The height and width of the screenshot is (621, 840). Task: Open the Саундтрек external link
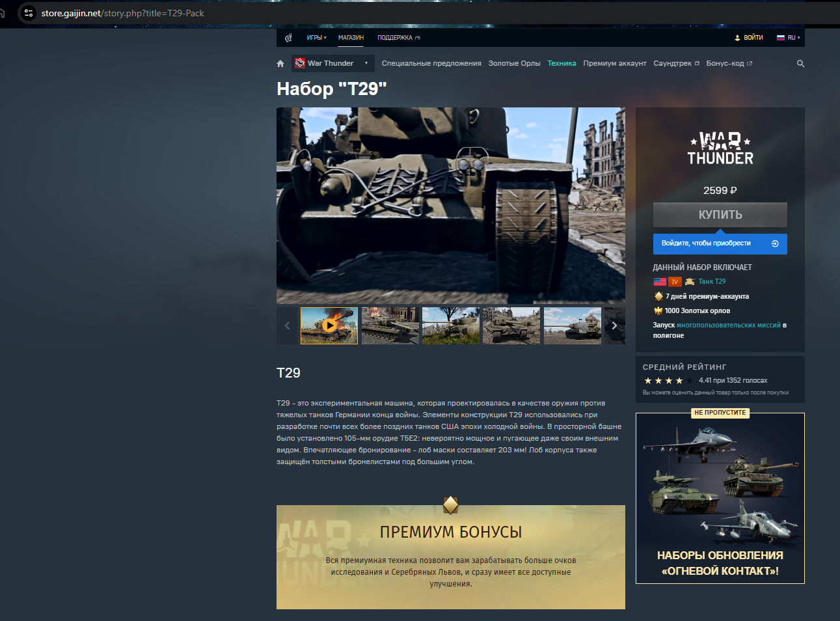(677, 64)
